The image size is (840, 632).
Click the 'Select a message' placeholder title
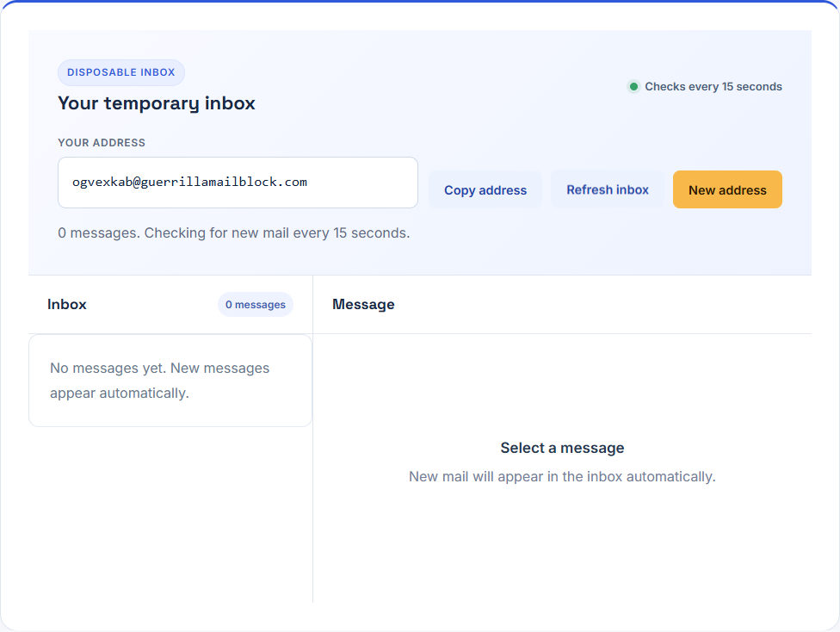[x=562, y=448]
